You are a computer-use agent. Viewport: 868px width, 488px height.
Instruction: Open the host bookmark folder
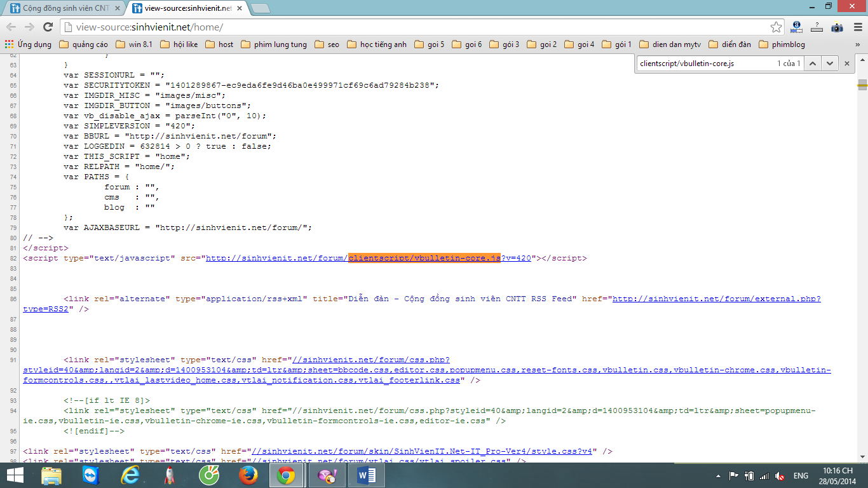tap(219, 44)
